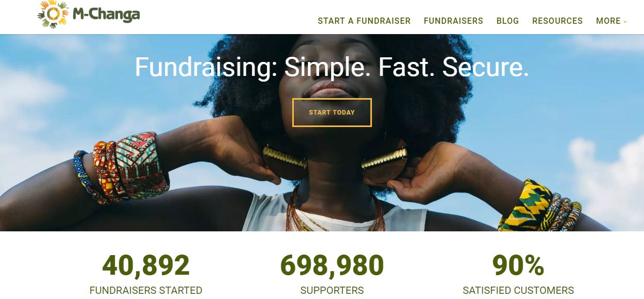The image size is (644, 299).
Task: Click the Fundraisers Started label
Action: [146, 290]
